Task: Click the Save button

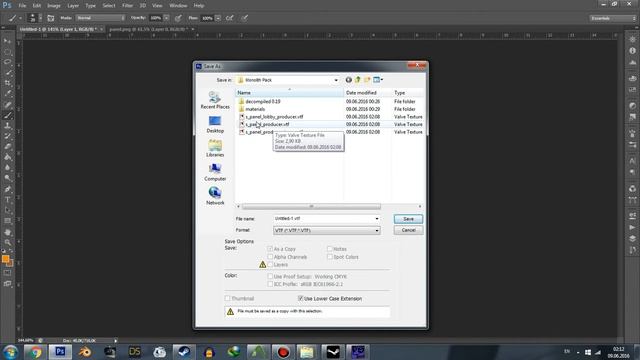Action: (x=409, y=219)
